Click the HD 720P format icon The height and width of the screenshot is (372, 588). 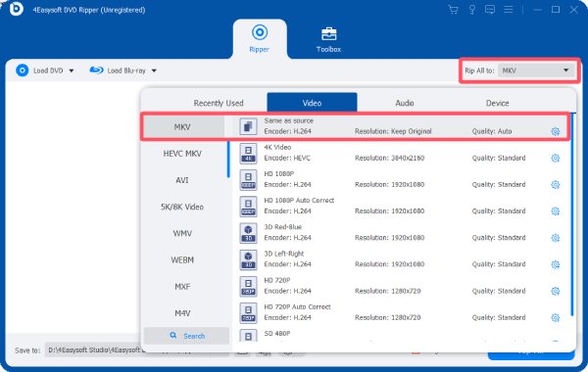pos(248,286)
